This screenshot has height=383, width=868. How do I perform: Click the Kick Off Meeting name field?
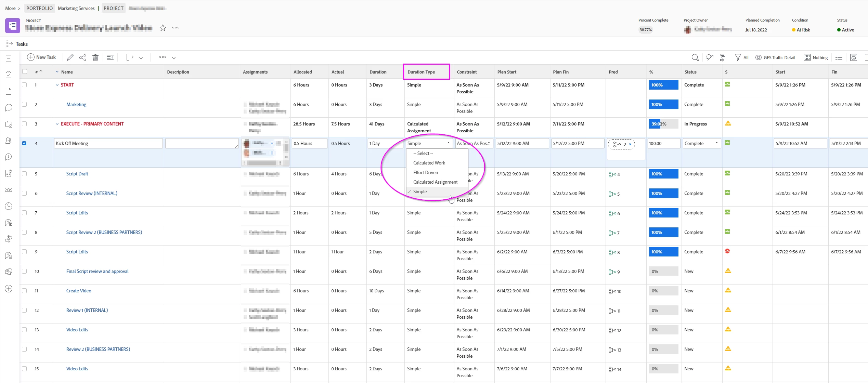pyautogui.click(x=108, y=143)
